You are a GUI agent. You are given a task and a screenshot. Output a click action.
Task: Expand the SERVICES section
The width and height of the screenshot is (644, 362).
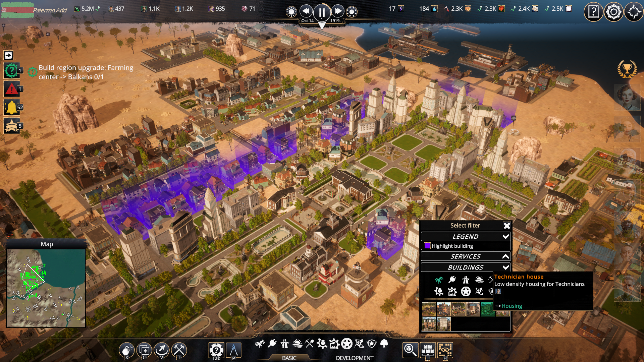[506, 256]
